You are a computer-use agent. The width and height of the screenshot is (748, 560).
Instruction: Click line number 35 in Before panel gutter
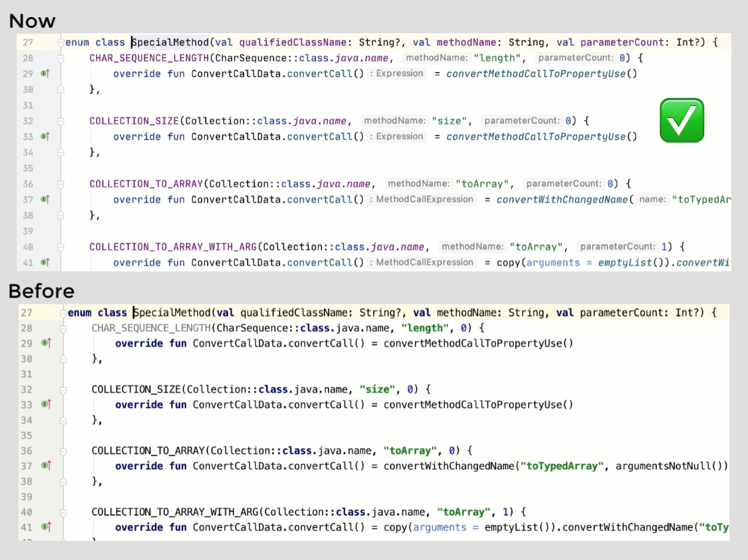(x=26, y=436)
